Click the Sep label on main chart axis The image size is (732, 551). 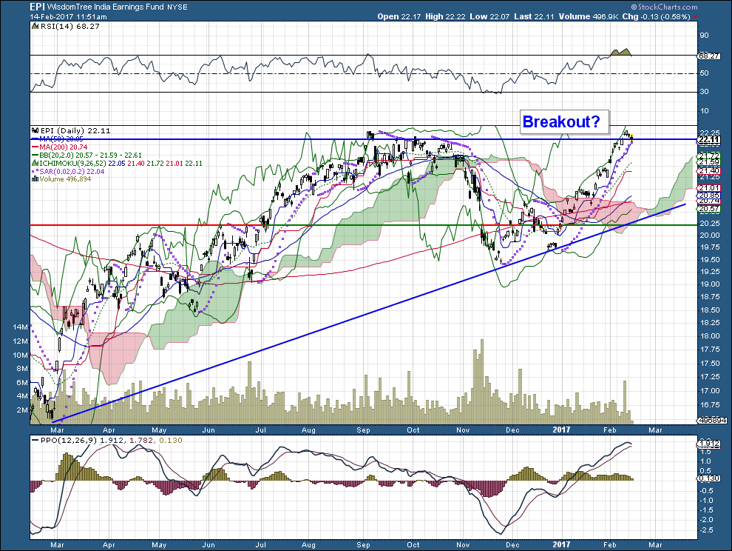363,430
